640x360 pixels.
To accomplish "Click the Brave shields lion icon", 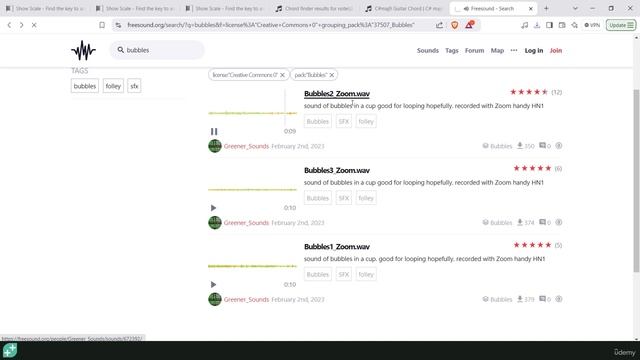I will pyautogui.click(x=454, y=25).
